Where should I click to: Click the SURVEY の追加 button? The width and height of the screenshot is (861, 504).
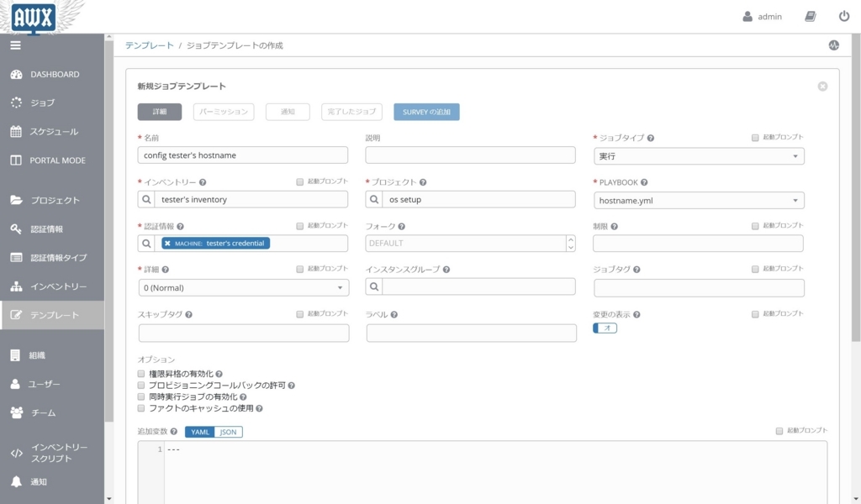[x=426, y=112]
